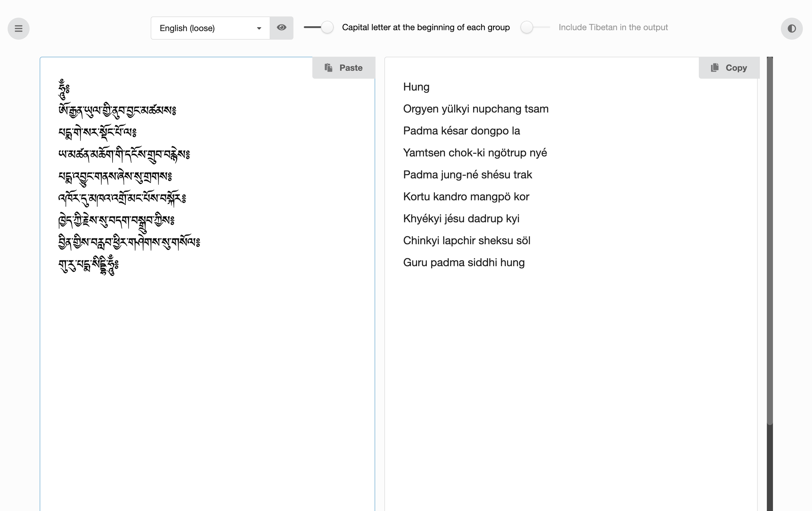Click the paste clipboard icon
Screen dimensions: 812x511
click(328, 67)
